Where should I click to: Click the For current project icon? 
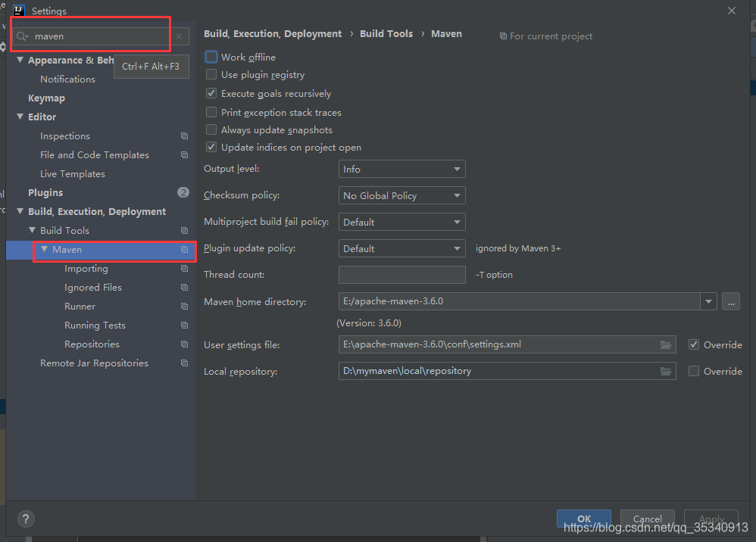[x=503, y=36]
